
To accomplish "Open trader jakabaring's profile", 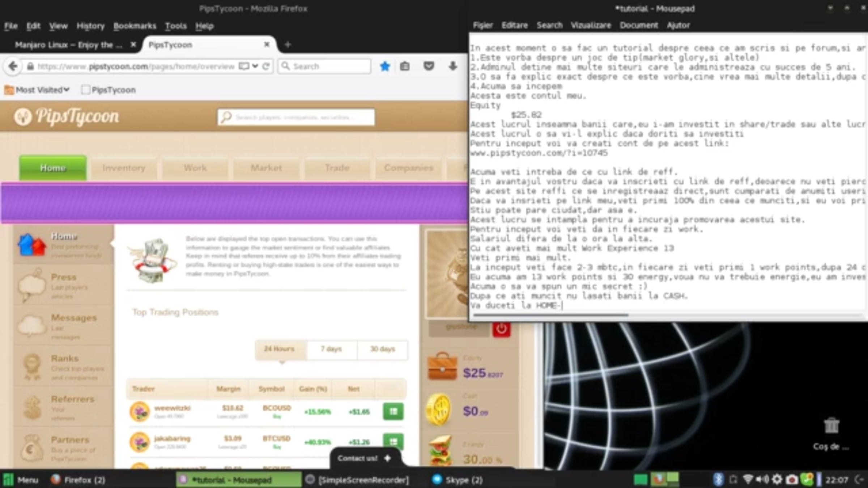I will click(172, 438).
